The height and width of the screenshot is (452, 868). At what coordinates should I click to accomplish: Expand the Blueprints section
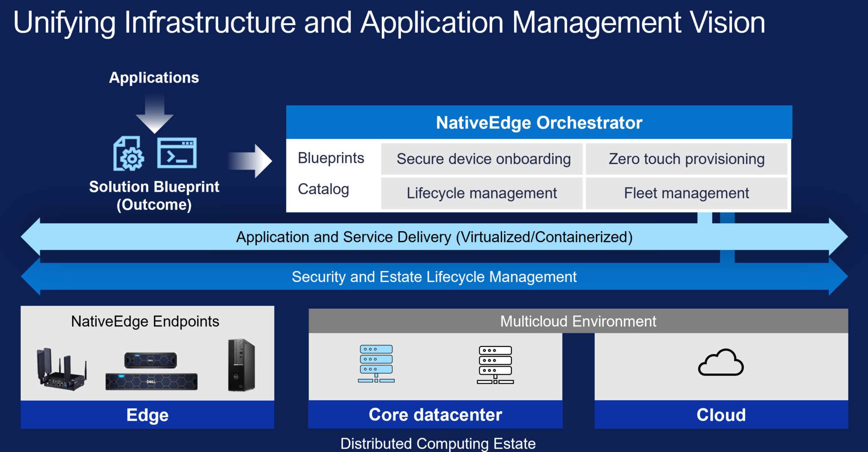(x=331, y=158)
